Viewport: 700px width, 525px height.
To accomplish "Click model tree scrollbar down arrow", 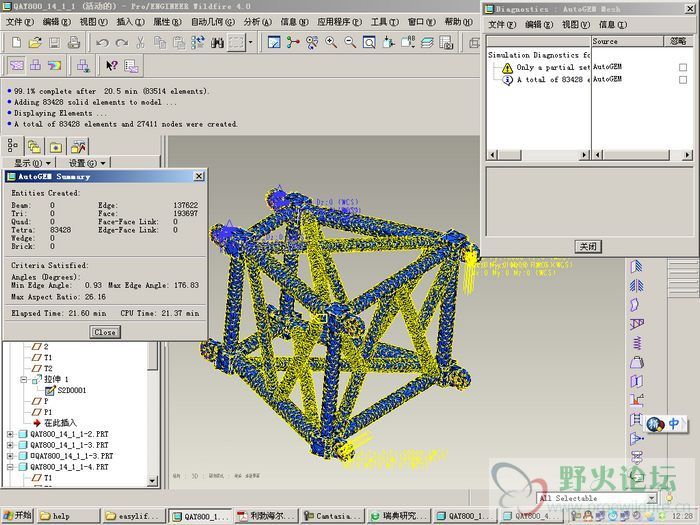I will [x=153, y=481].
